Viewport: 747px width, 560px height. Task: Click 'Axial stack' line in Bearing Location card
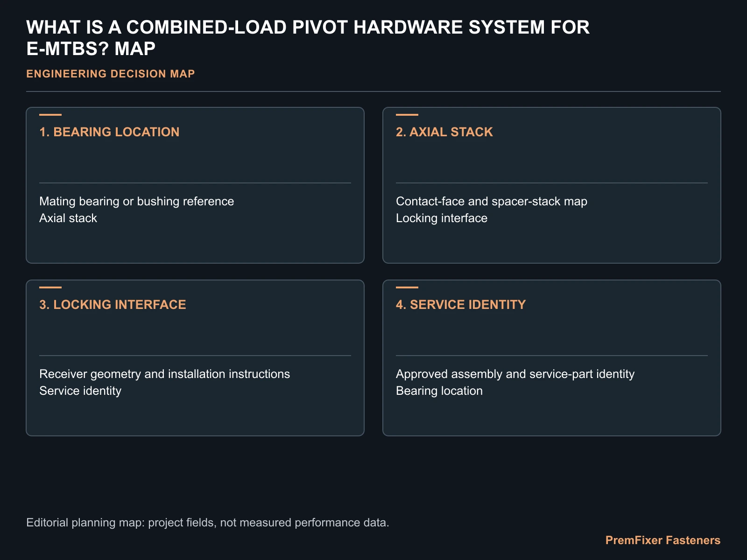(68, 218)
